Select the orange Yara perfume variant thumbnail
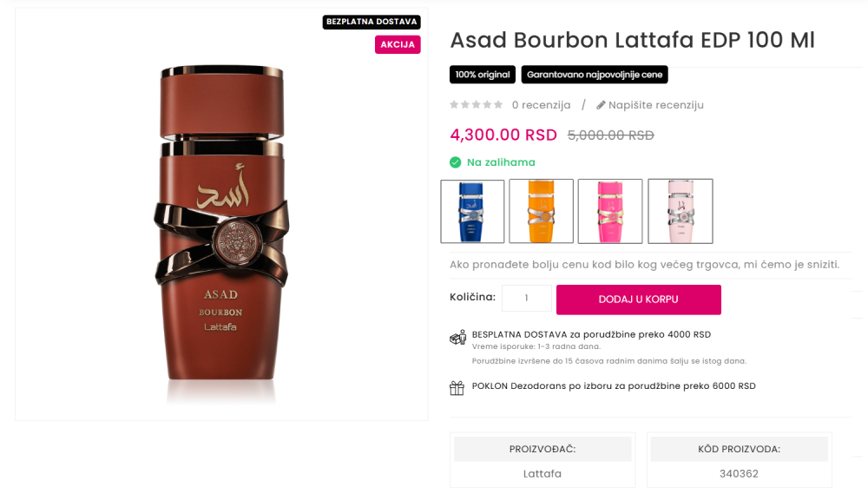Viewport: 868px width, 494px height. coord(541,211)
